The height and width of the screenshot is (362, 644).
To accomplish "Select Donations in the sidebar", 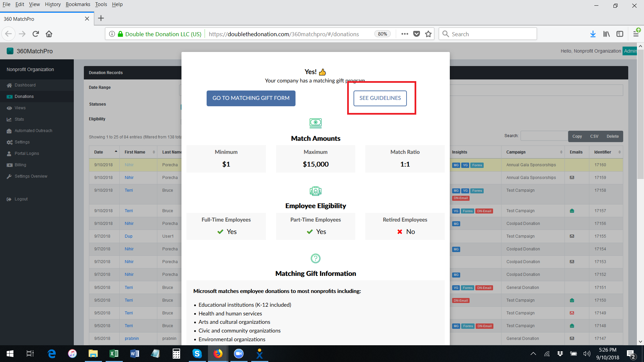I will [37, 97].
